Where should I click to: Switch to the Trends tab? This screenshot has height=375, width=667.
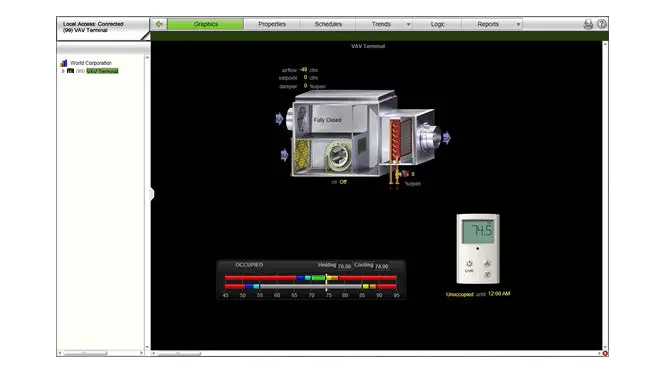(x=381, y=24)
